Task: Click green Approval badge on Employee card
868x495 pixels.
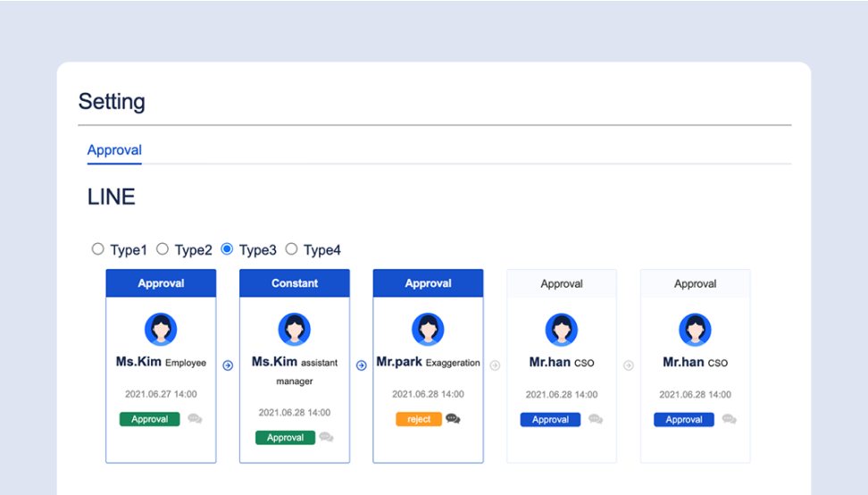Action: tap(149, 419)
